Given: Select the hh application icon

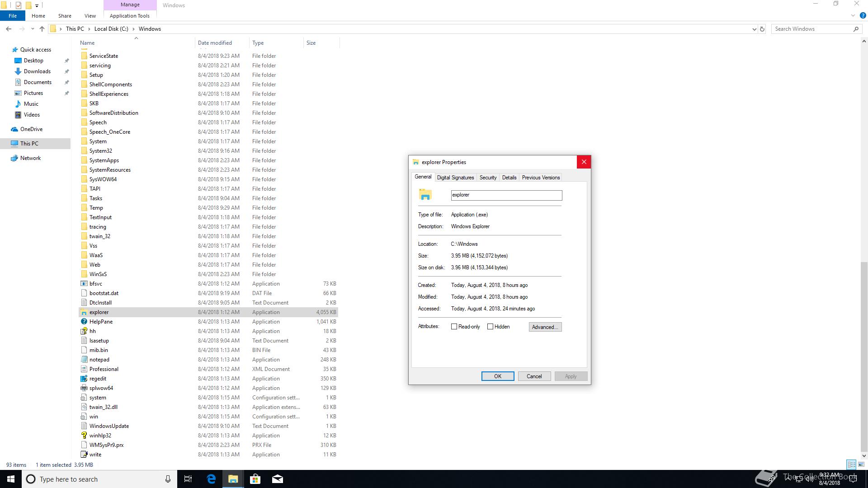Looking at the screenshot, I should coord(84,331).
